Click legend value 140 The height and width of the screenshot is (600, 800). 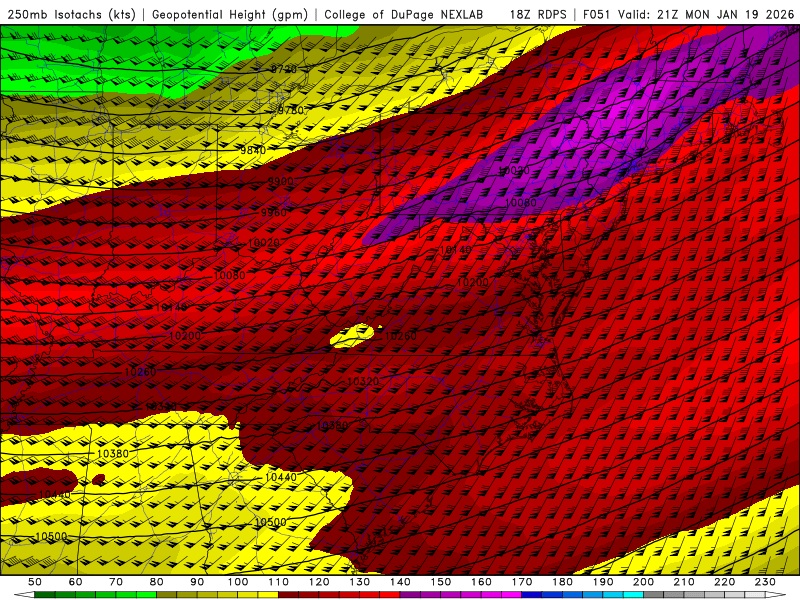[x=400, y=582]
